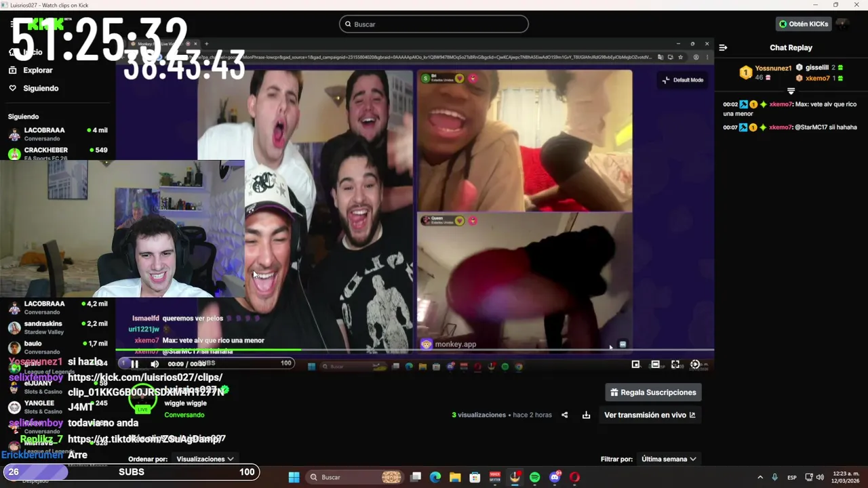Viewport: 868px width, 488px height.
Task: Launch Microsoft Edge from the taskbar
Action: [x=435, y=477]
